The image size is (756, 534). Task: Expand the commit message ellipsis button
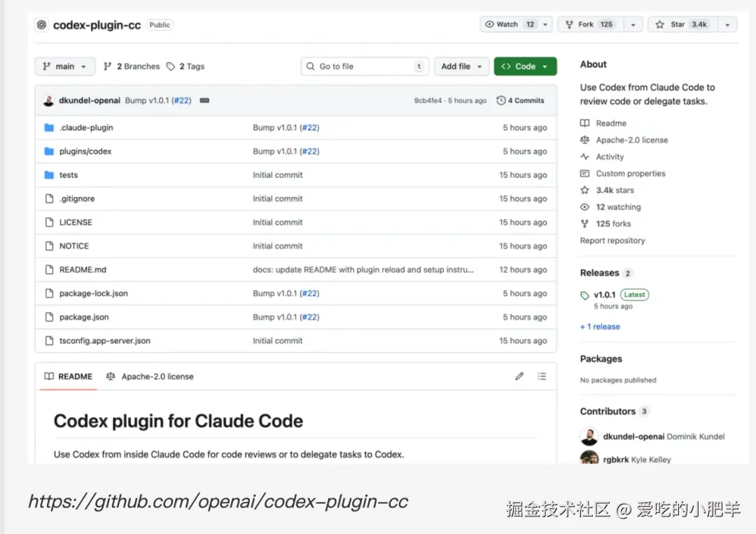[204, 100]
